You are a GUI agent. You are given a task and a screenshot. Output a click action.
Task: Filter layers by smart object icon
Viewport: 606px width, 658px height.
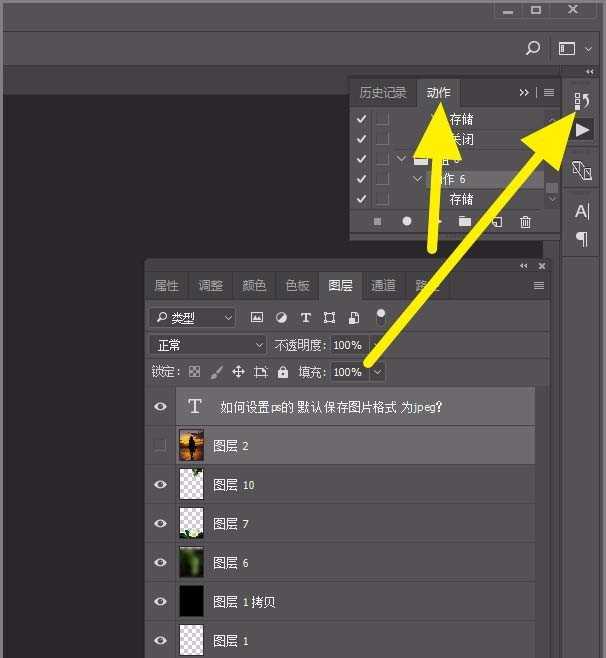[x=354, y=318]
